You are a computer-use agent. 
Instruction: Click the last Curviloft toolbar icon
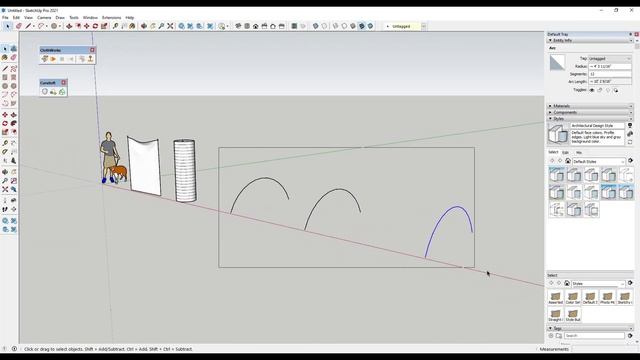(x=62, y=92)
